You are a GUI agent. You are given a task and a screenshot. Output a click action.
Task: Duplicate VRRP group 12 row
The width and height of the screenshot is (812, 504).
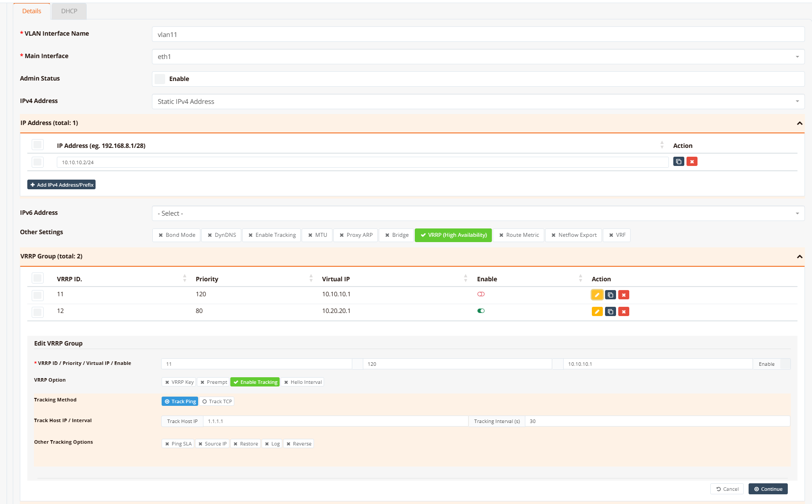click(610, 312)
